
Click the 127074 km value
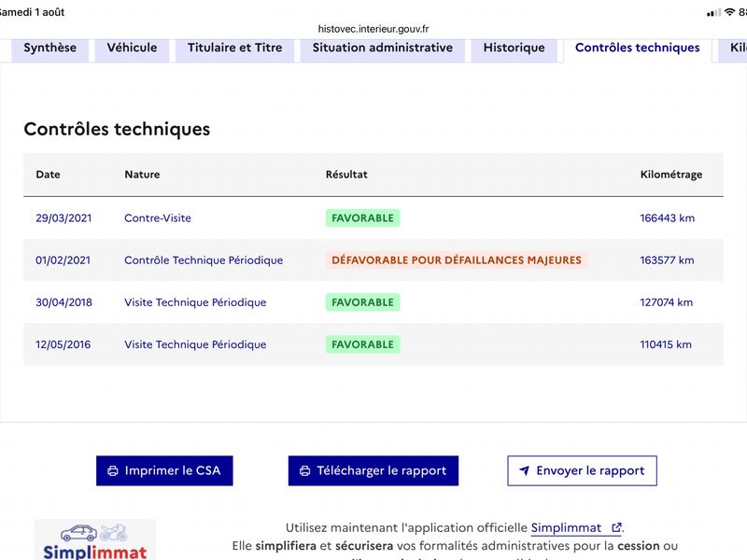667,302
